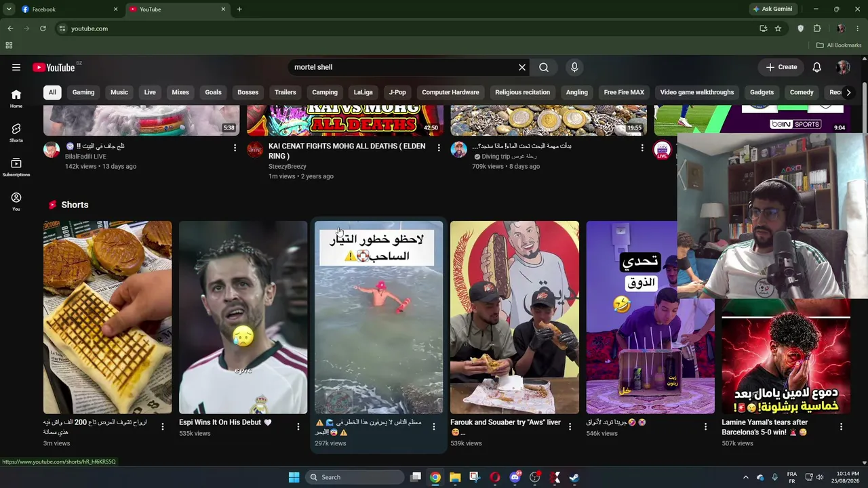Play the grilled sandwich short thumbnail
This screenshot has width=868, height=488.
(x=107, y=317)
